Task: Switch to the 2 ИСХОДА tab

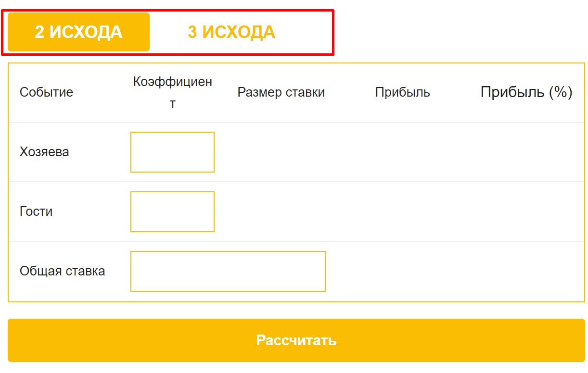Action: point(78,32)
